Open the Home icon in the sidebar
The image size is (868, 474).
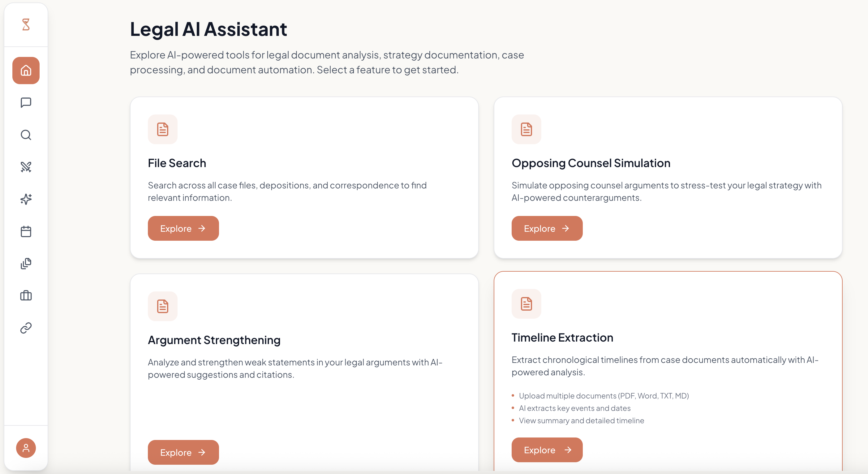pos(26,71)
